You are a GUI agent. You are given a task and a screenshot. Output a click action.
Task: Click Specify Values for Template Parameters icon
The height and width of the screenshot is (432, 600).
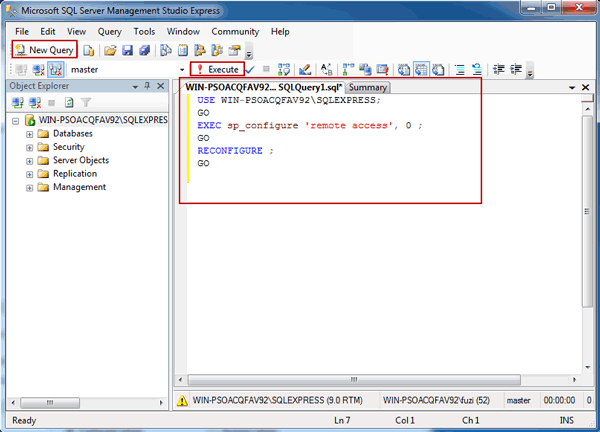tap(326, 70)
